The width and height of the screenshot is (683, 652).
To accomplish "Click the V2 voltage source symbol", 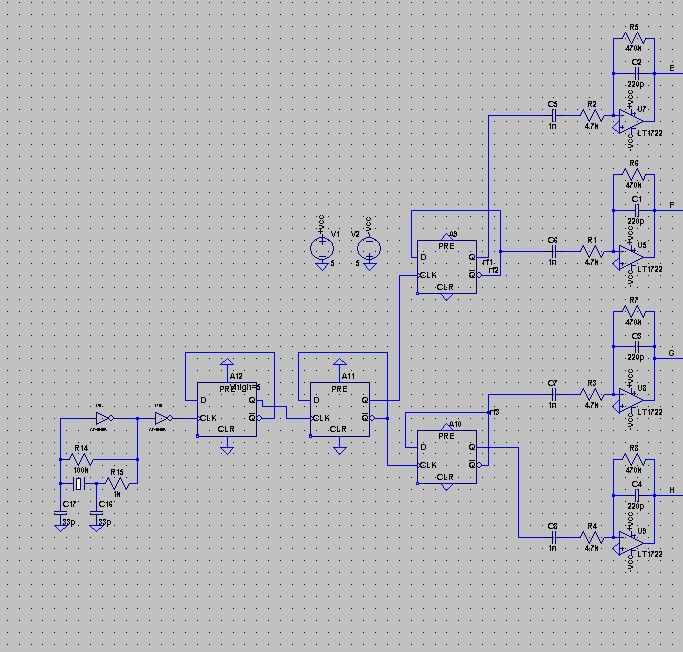I will pyautogui.click(x=369, y=249).
